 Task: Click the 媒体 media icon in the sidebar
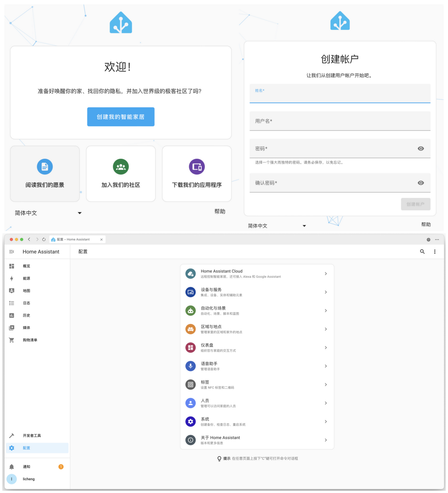12,328
